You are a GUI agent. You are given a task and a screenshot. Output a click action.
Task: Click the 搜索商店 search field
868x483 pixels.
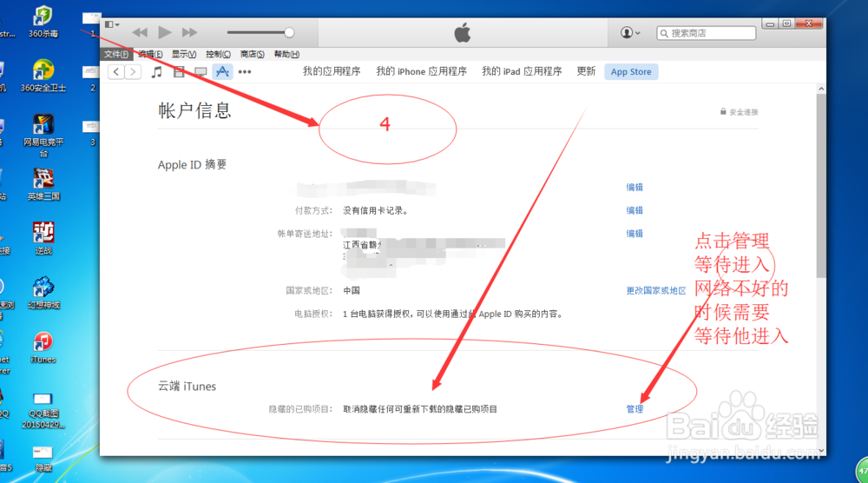(706, 33)
